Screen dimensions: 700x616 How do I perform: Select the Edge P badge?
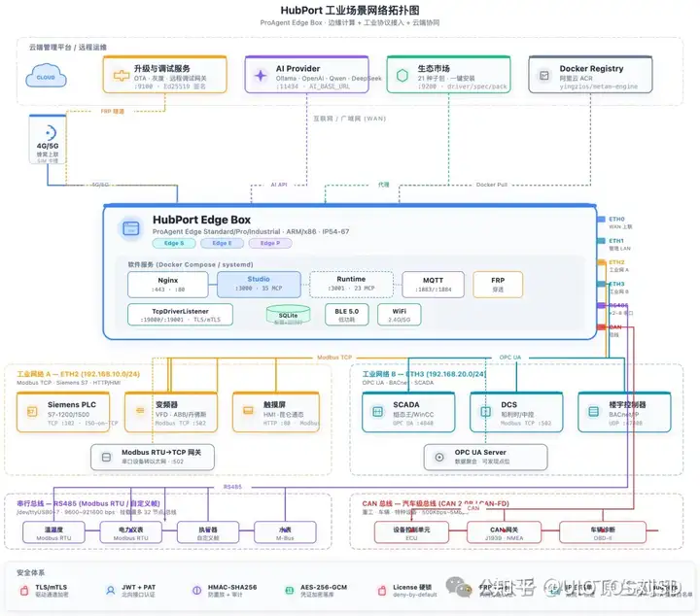[x=270, y=243]
